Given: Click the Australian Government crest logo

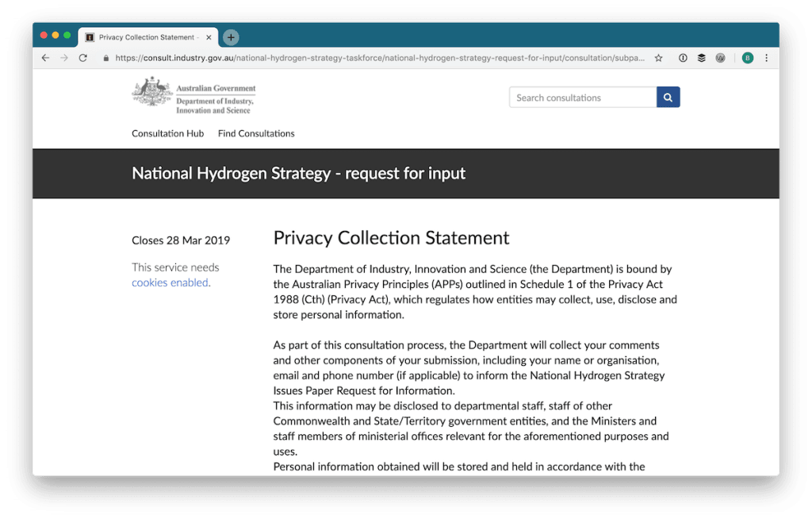Looking at the screenshot, I should click(151, 92).
